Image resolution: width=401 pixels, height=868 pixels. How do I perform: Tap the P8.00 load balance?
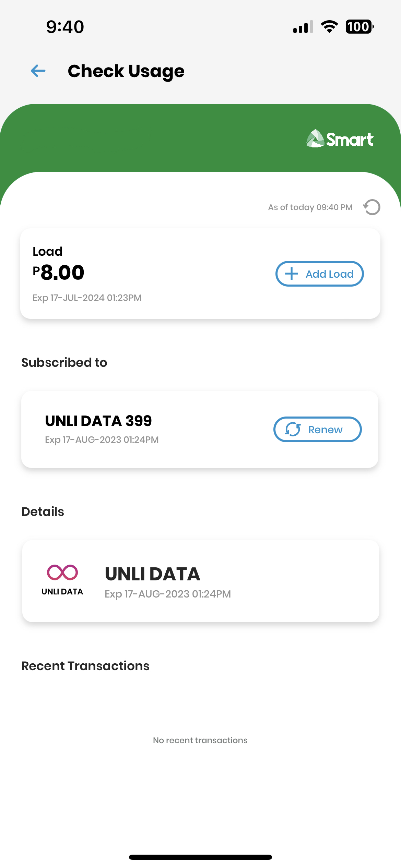[x=59, y=273]
